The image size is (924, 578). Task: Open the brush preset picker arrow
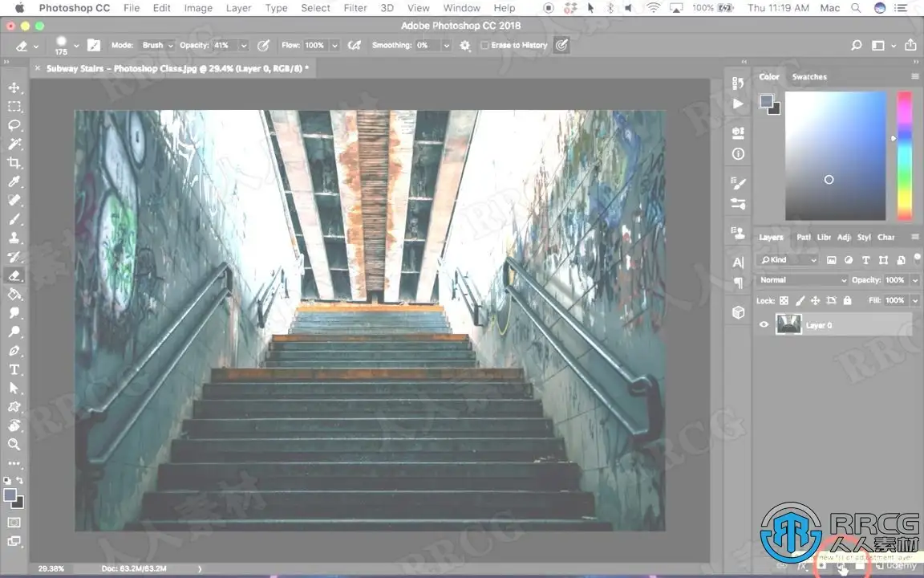(x=76, y=46)
